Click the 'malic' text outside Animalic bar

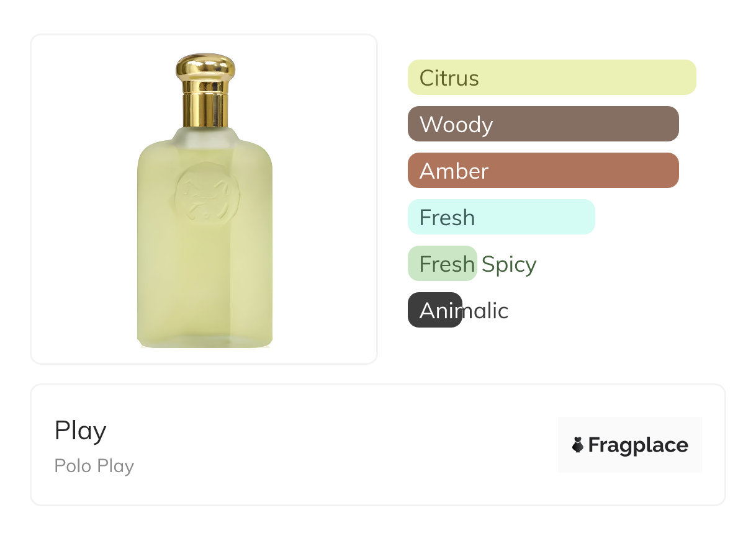pos(486,311)
